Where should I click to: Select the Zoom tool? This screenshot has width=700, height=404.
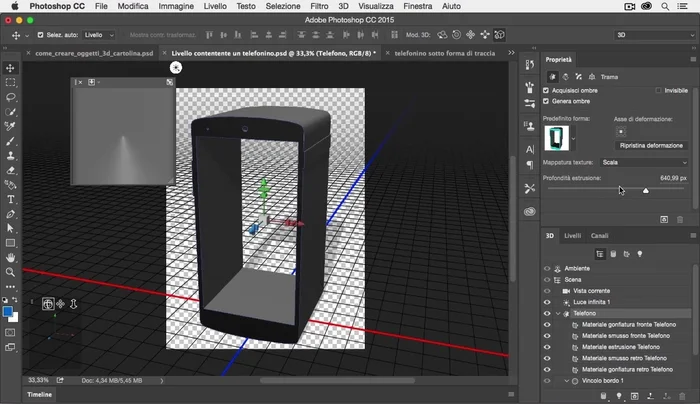pyautogui.click(x=10, y=272)
